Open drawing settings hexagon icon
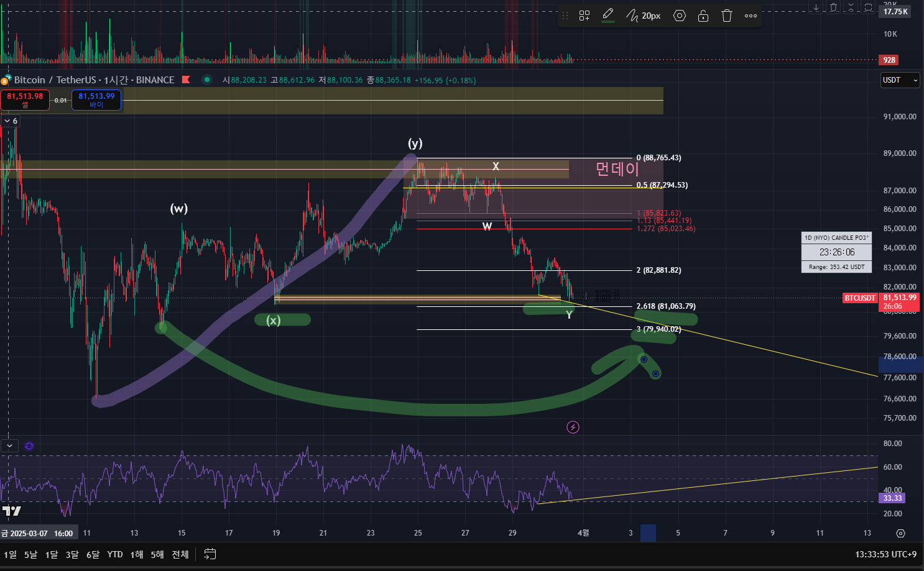 click(x=680, y=16)
